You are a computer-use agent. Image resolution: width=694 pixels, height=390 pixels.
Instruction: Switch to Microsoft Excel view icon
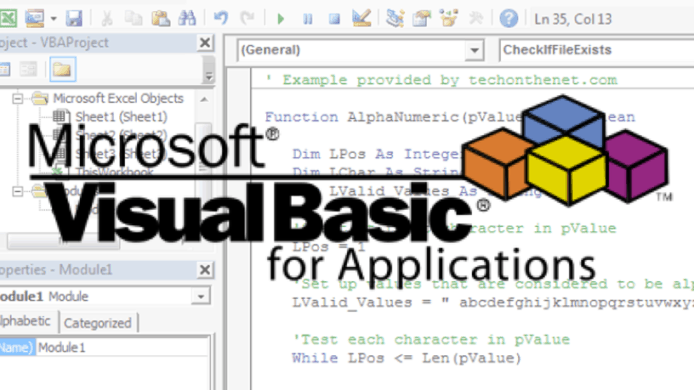tap(8, 19)
